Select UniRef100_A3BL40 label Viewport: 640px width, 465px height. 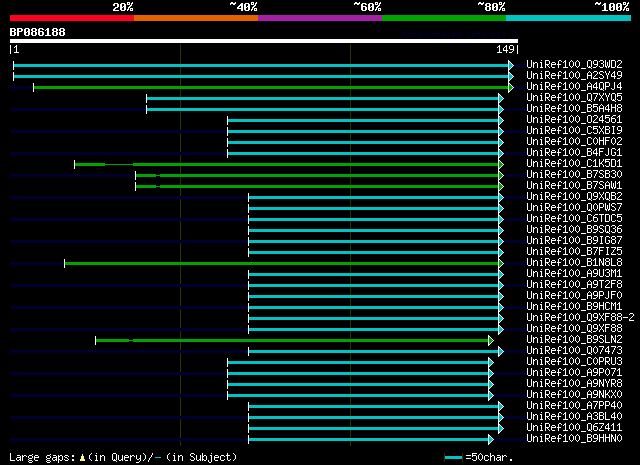pyautogui.click(x=574, y=417)
